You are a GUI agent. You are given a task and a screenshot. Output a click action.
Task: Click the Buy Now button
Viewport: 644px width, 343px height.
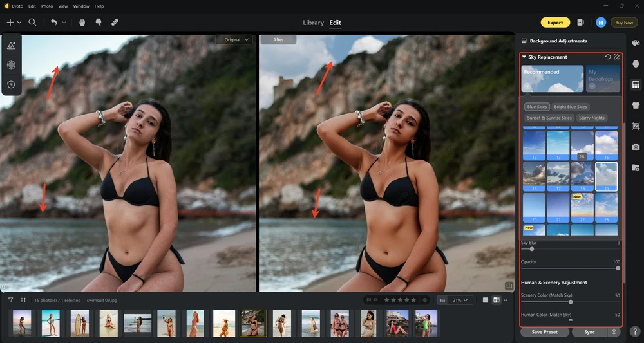[x=624, y=23]
